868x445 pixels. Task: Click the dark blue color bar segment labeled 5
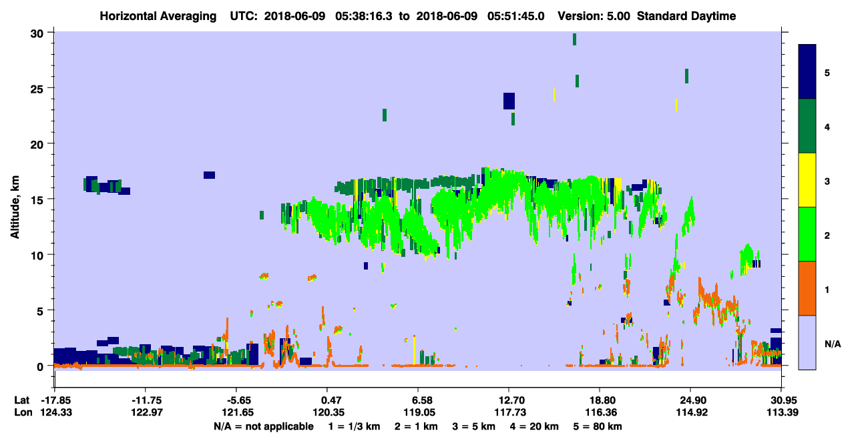tap(807, 71)
